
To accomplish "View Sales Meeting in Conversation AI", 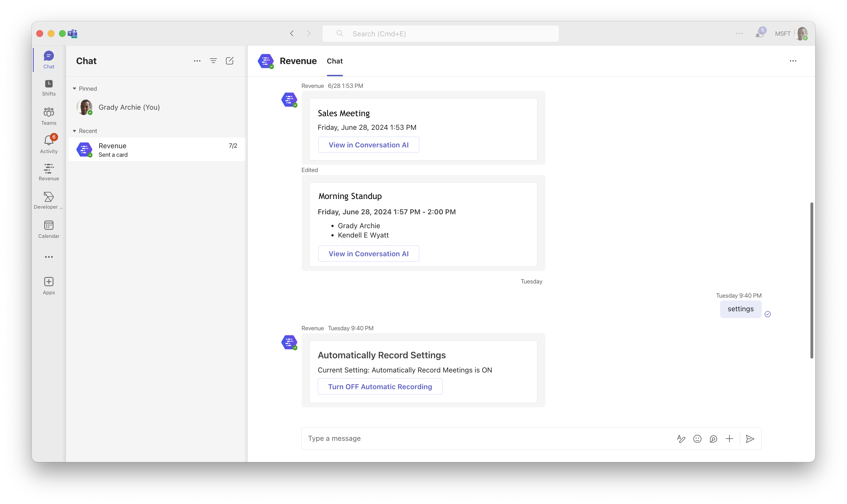I will [369, 145].
